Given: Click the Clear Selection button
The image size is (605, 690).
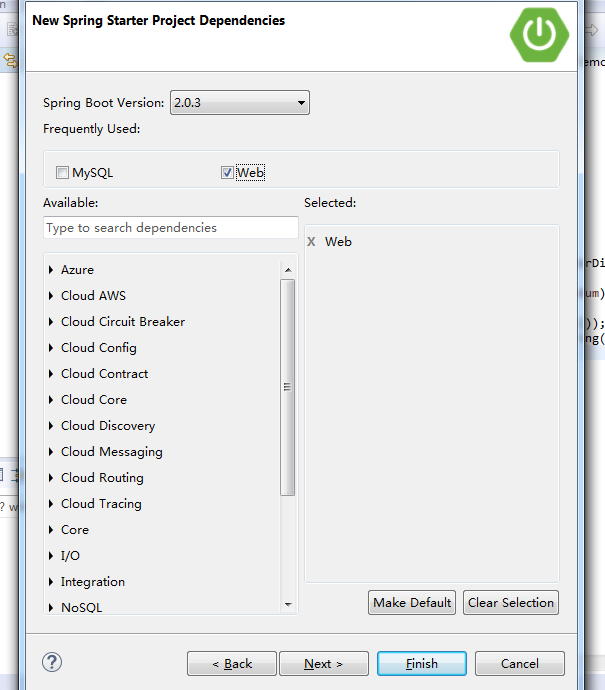Looking at the screenshot, I should (x=511, y=602).
